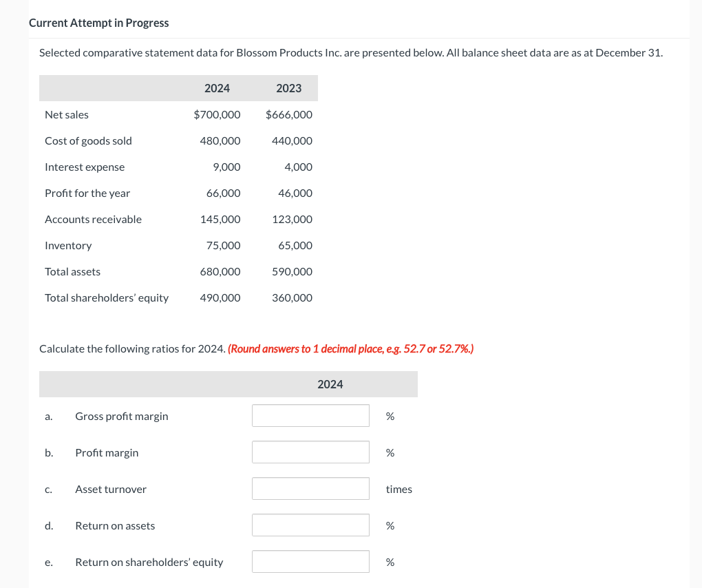Viewport: 702px width, 588px height.
Task: Click the Current Attempt in Progress heading
Action: (98, 23)
